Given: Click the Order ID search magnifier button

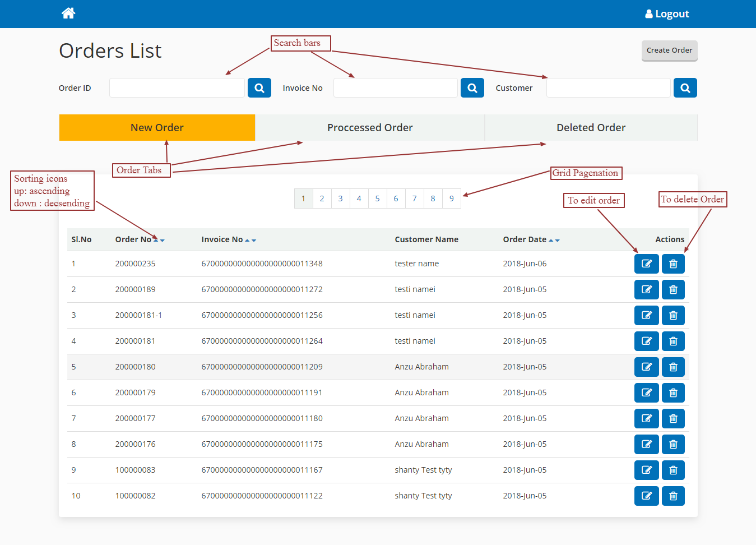Looking at the screenshot, I should [259, 88].
